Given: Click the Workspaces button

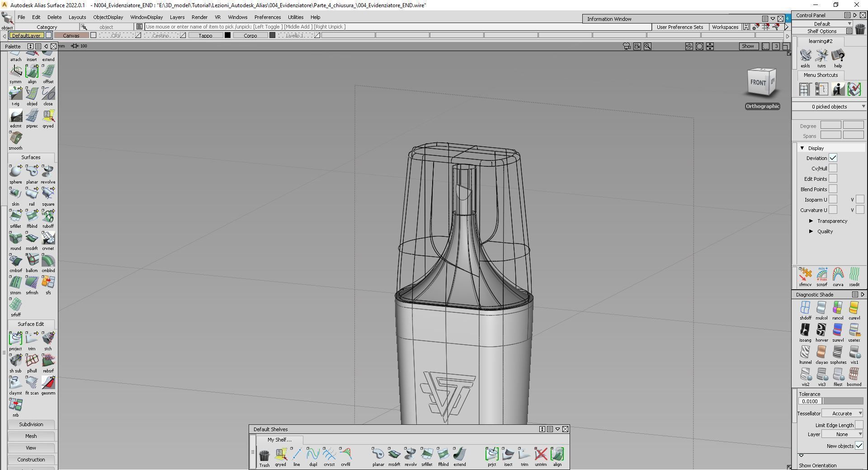Looking at the screenshot, I should pos(725,27).
